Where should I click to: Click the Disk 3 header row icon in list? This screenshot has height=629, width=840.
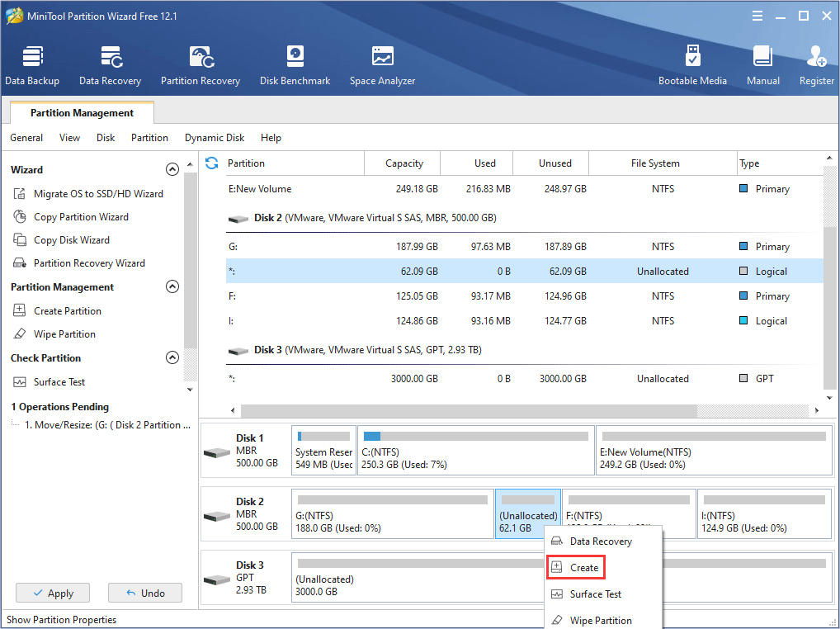coord(238,351)
